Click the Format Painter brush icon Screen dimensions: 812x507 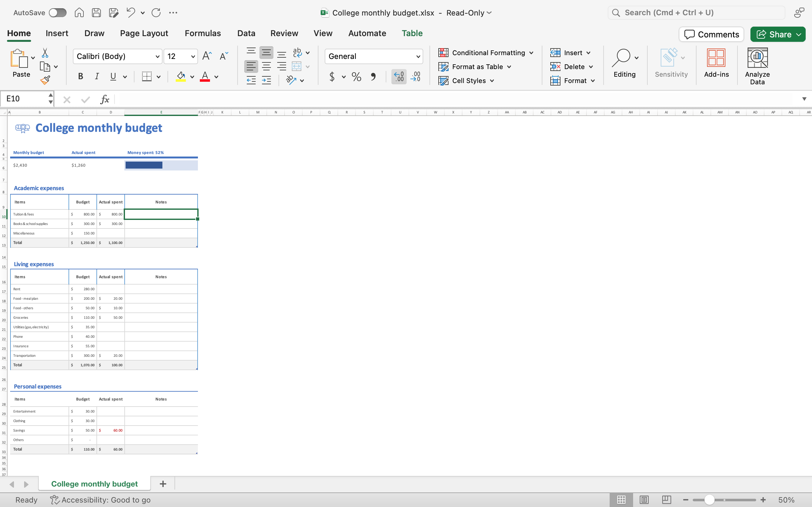coord(45,80)
